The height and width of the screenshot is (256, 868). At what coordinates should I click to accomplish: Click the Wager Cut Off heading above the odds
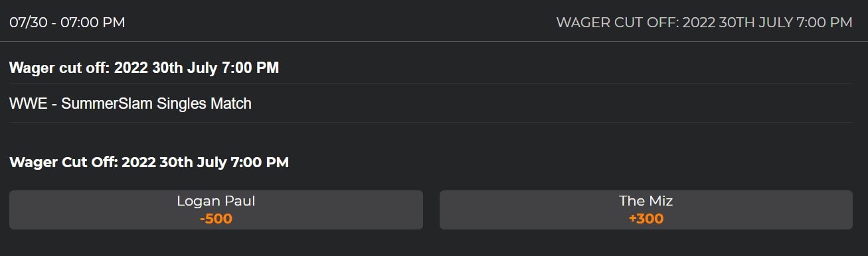[149, 162]
